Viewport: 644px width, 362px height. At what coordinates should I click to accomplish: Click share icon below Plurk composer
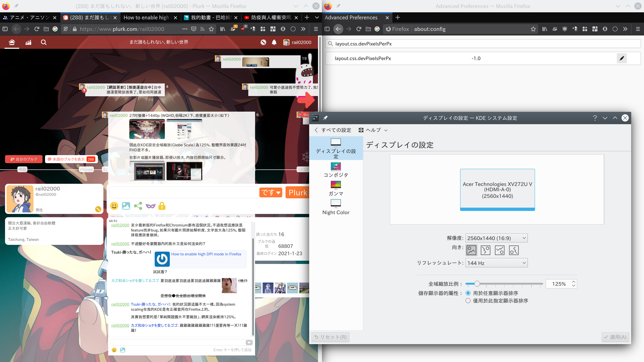138,206
